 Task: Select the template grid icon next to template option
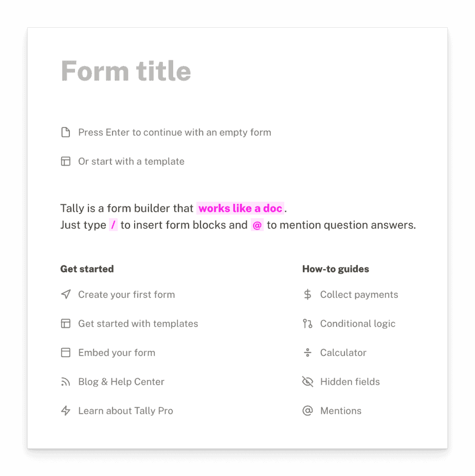click(65, 161)
